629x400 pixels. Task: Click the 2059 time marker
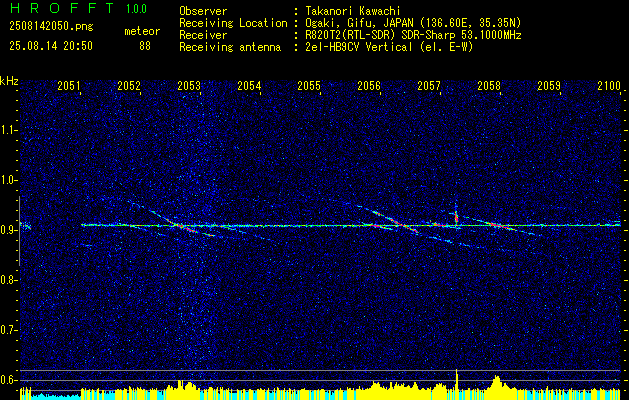549,86
